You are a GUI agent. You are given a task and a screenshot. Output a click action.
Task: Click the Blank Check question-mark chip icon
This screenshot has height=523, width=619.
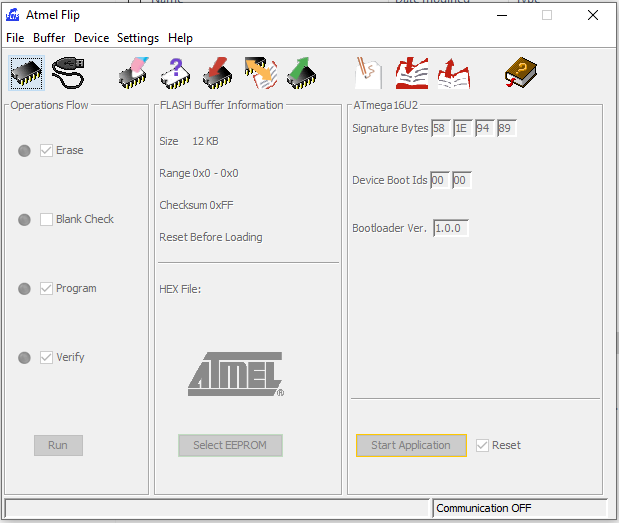pos(176,73)
